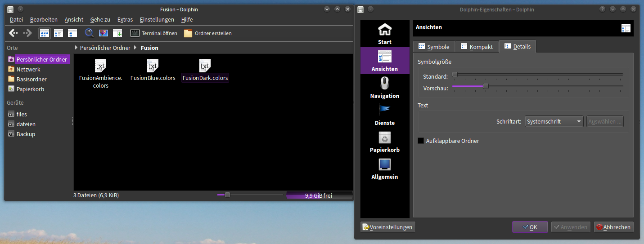Click the Standard symbol size slider
This screenshot has width=644, height=244.
[537, 74]
